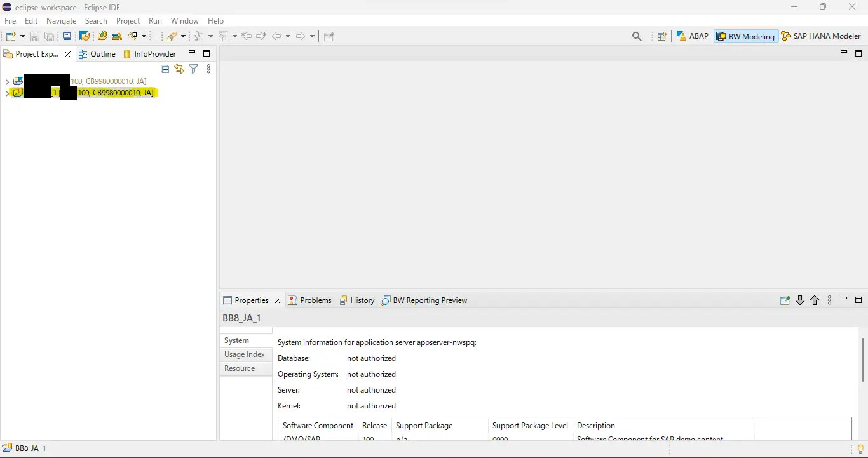Screen dimensions: 868x458
Task: Click the Save toolbar icon
Action: coord(35,36)
